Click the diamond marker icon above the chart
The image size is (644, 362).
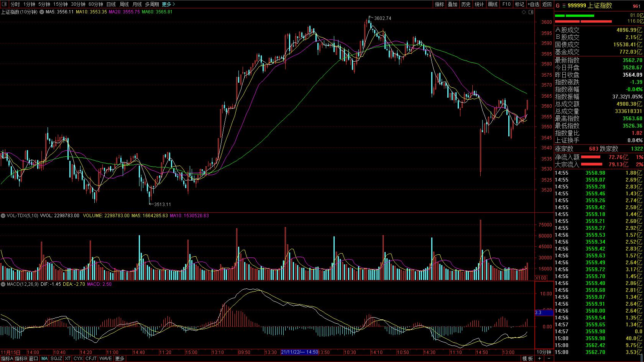click(524, 12)
